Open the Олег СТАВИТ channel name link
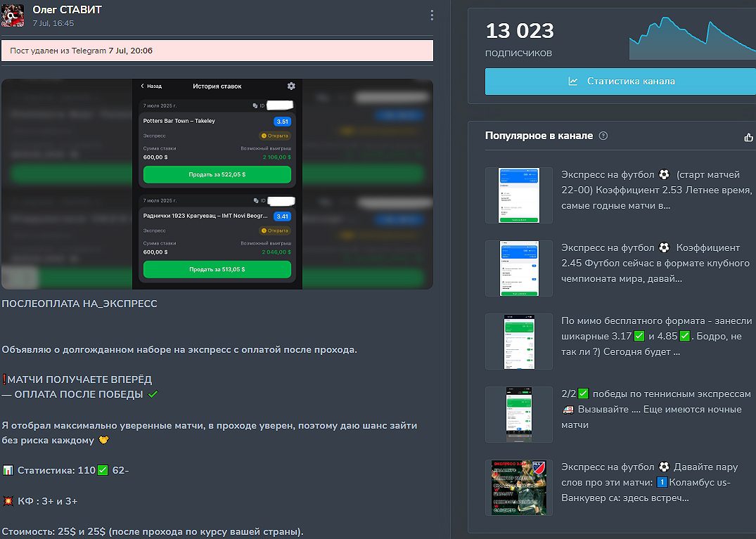This screenshot has height=539, width=756. (x=67, y=10)
